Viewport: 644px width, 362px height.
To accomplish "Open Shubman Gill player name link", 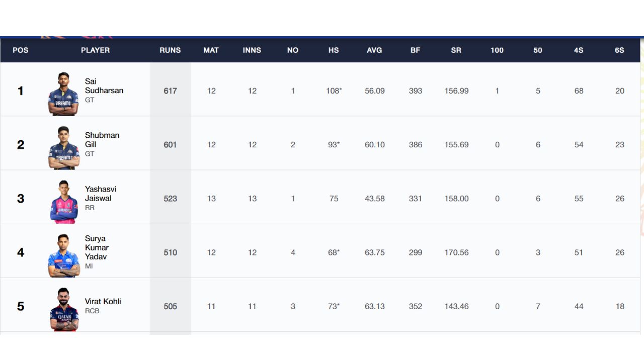I will 102,140.
